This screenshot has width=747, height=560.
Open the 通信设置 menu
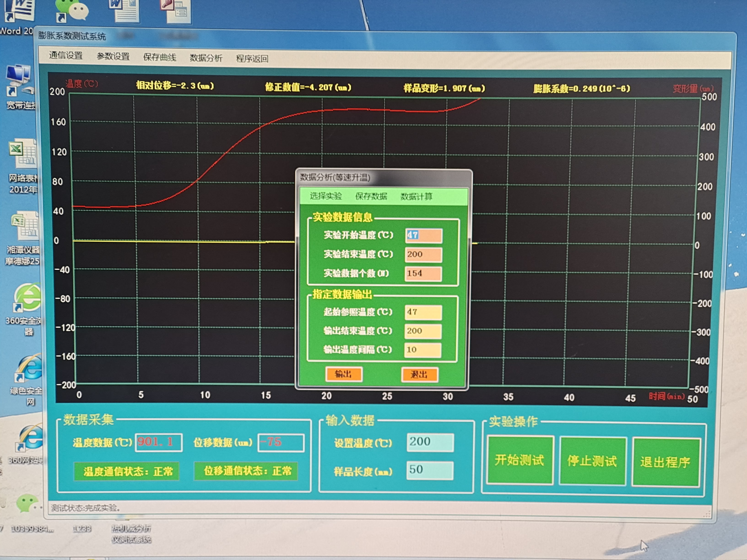point(66,55)
